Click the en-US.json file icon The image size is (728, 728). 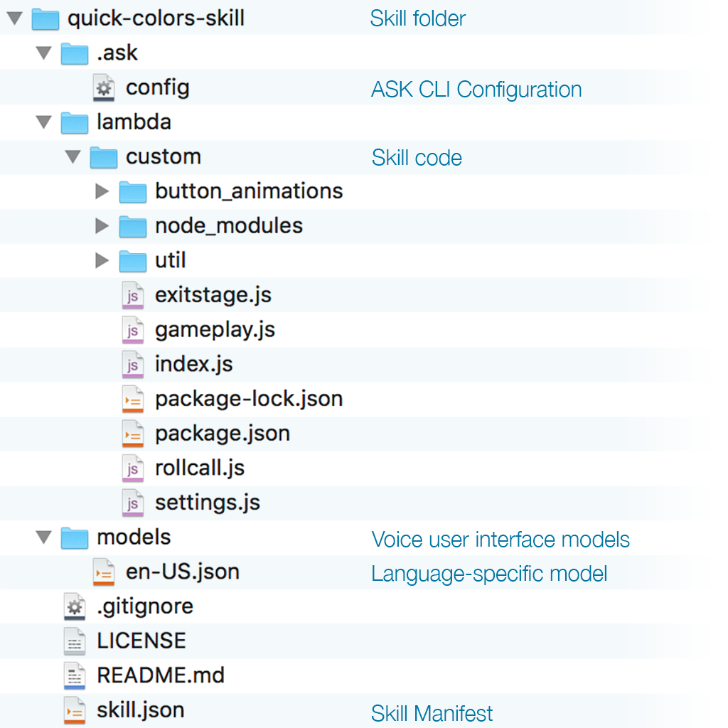[104, 572]
